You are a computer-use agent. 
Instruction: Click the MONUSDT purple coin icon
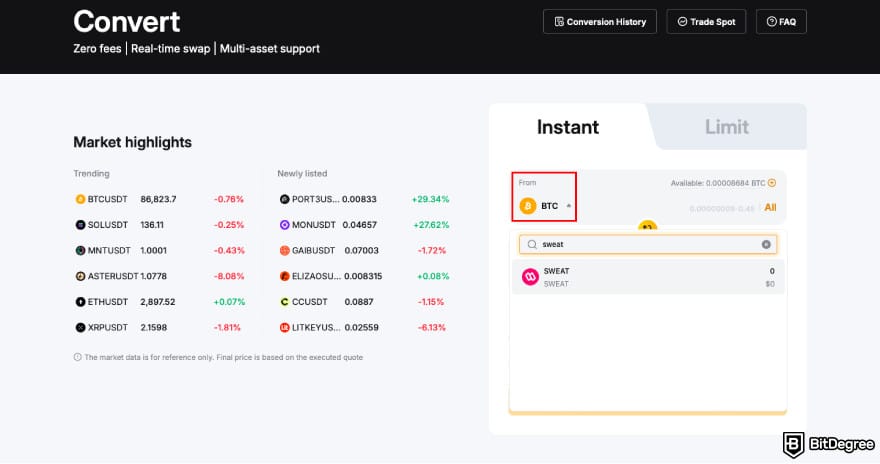(285, 225)
